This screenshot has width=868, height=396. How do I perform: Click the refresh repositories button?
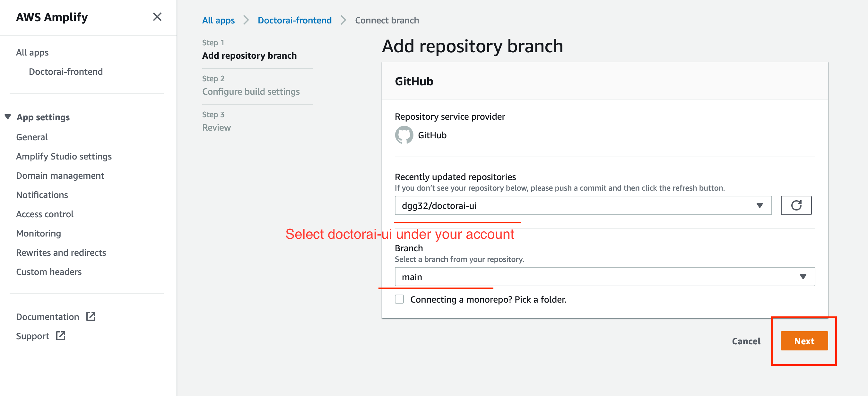(796, 205)
